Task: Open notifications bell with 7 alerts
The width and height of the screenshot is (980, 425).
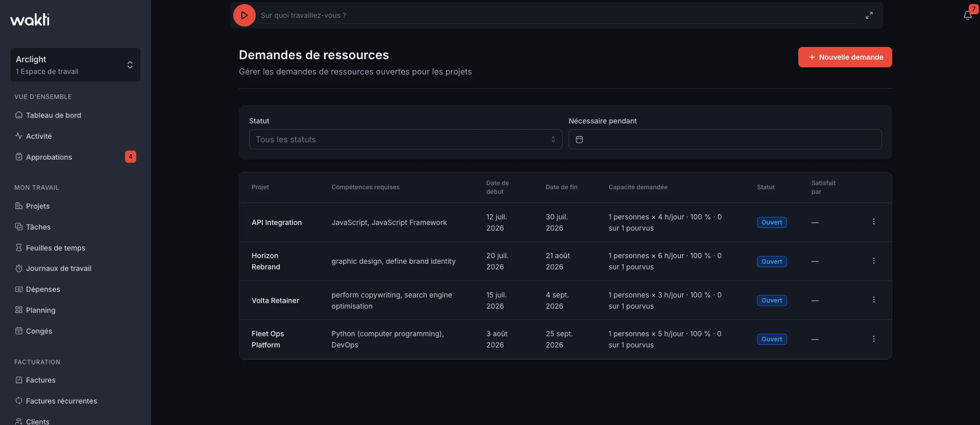Action: click(x=968, y=15)
